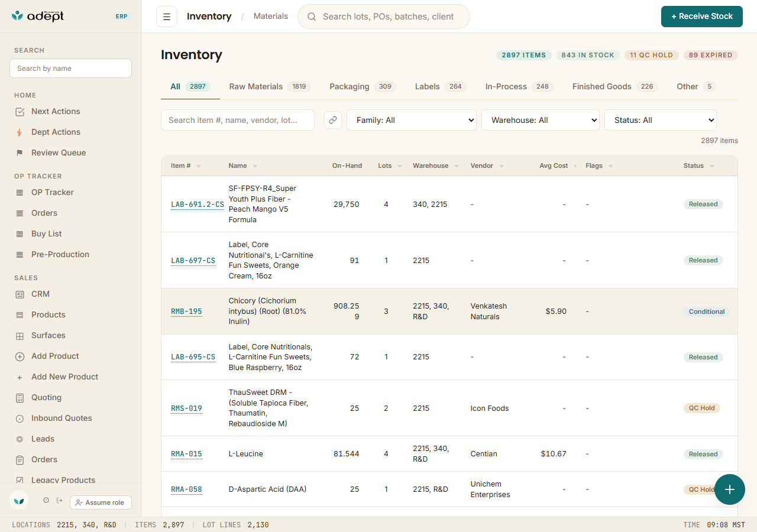Image resolution: width=757 pixels, height=532 pixels.
Task: Click the Avg Cost column header
Action: pos(554,166)
